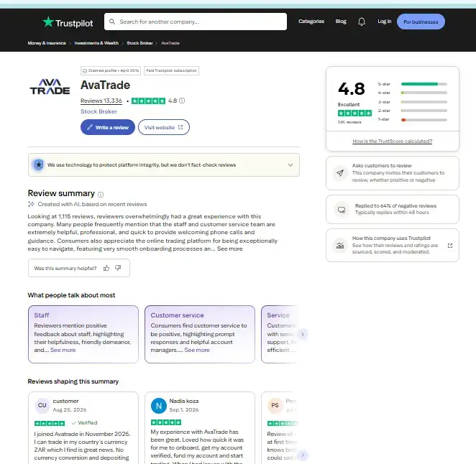Click the stars on customer's Aug 25 review
This screenshot has width=476, height=464.
click(50, 423)
